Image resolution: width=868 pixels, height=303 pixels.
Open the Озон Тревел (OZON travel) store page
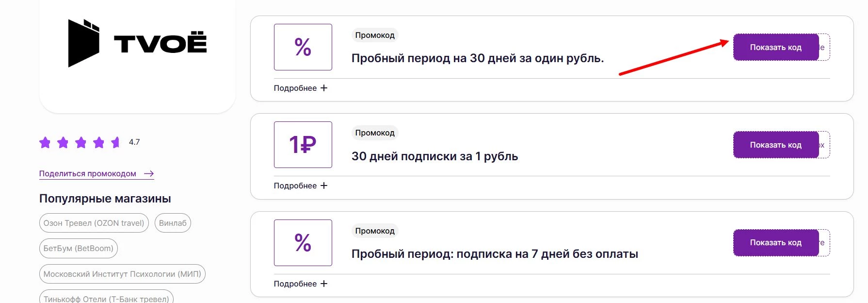tap(94, 223)
